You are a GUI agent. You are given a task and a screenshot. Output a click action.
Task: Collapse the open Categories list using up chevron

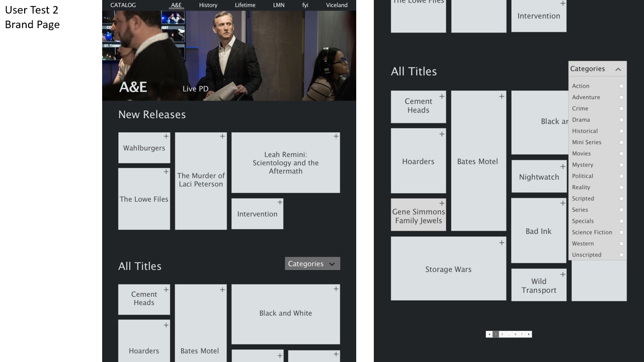click(618, 69)
